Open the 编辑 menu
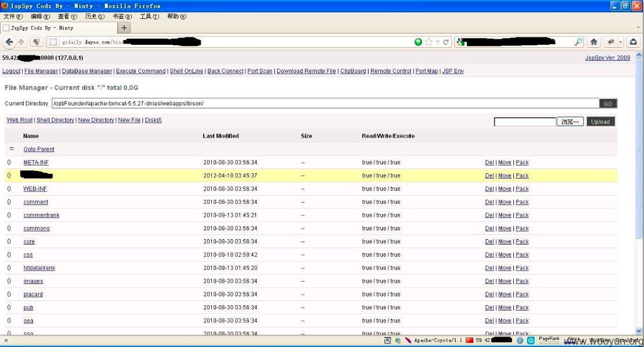Image resolution: width=644 pixels, height=347 pixels. (x=40, y=16)
